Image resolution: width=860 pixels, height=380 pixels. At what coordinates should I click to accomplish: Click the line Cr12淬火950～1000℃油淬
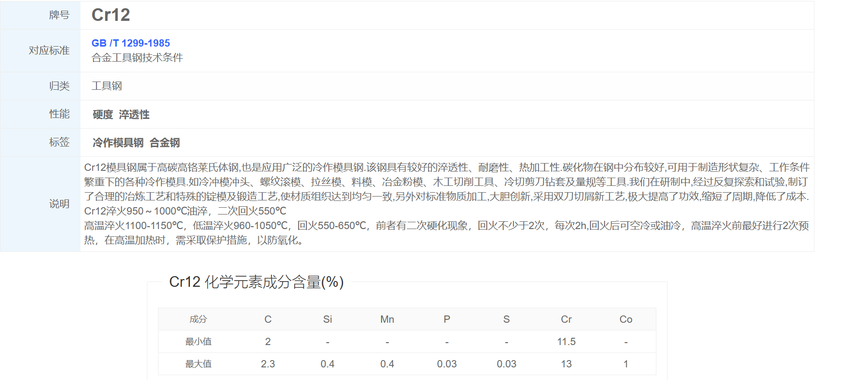[x=185, y=211]
